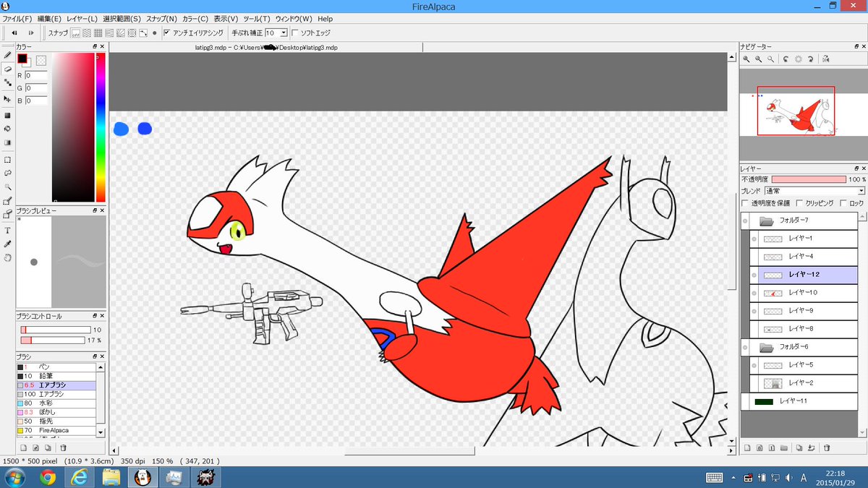Click the R color value field
The width and height of the screenshot is (868, 488).
(36, 75)
